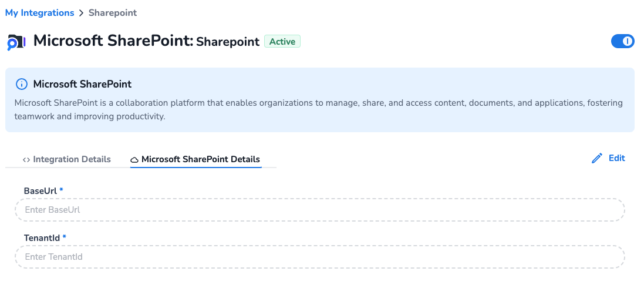The image size is (644, 288).
Task: Open the My Integrations breadcrumb link
Action: (39, 13)
